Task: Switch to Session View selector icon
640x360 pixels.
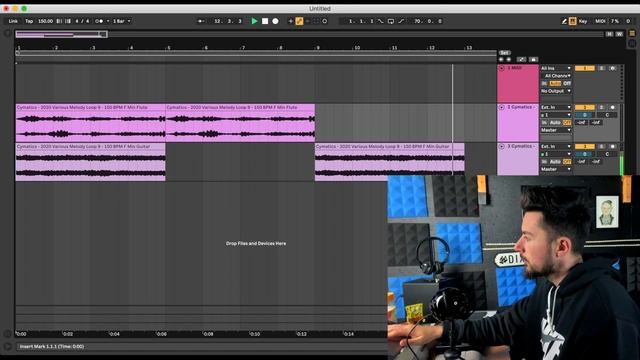Action: (632, 44)
